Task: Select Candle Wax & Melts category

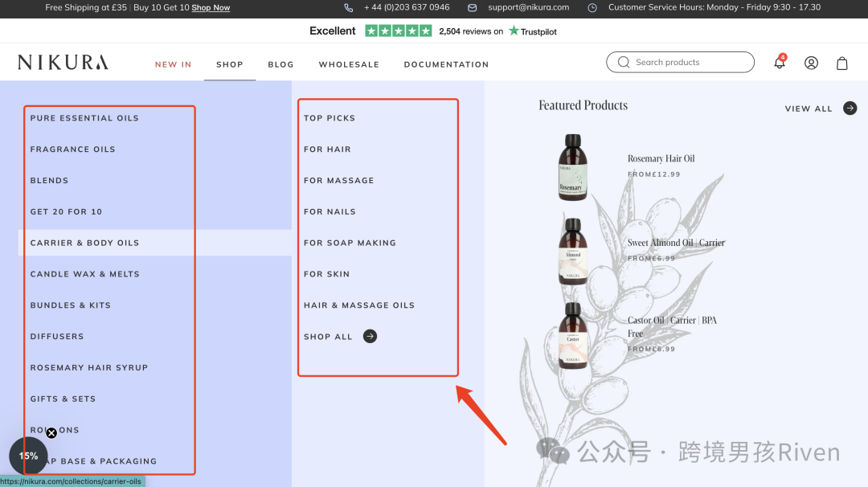Action: pos(84,274)
